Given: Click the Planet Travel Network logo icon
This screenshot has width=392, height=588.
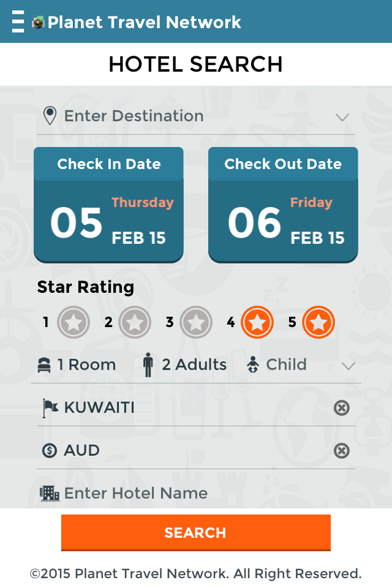Looking at the screenshot, I should coord(39,23).
